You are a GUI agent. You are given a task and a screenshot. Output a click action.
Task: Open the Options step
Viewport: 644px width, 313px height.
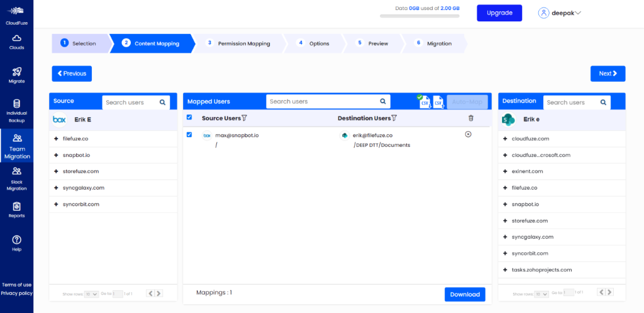pos(314,43)
